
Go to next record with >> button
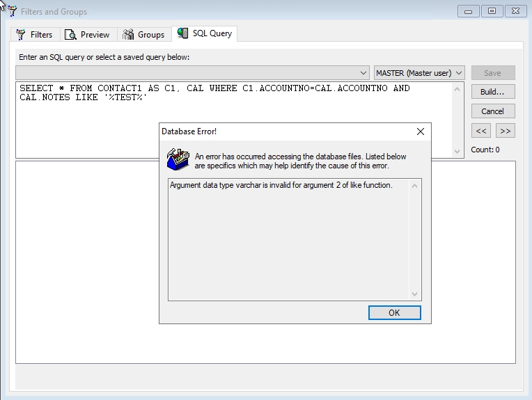[x=505, y=131]
